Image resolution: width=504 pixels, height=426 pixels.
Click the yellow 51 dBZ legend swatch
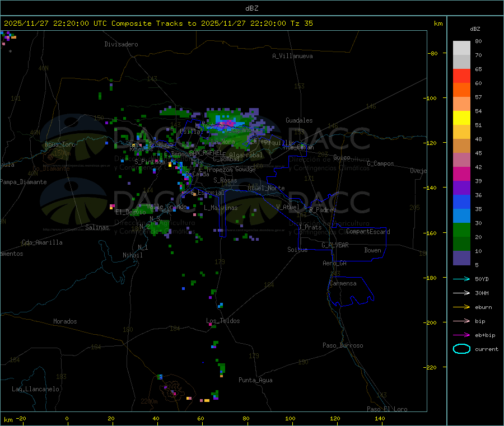[461, 118]
